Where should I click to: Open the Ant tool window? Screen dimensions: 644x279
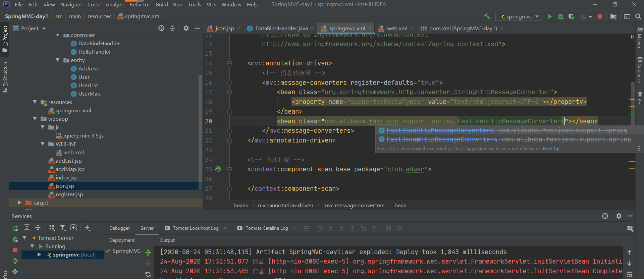pyautogui.click(x=640, y=99)
